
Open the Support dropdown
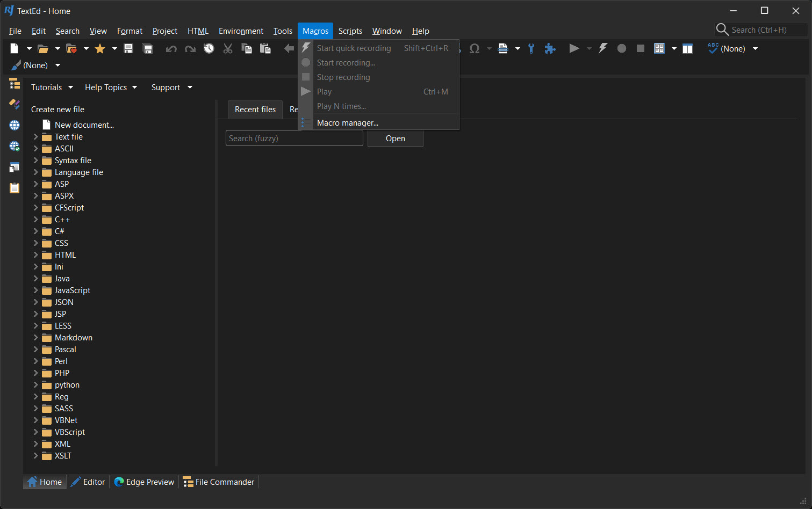tap(172, 87)
